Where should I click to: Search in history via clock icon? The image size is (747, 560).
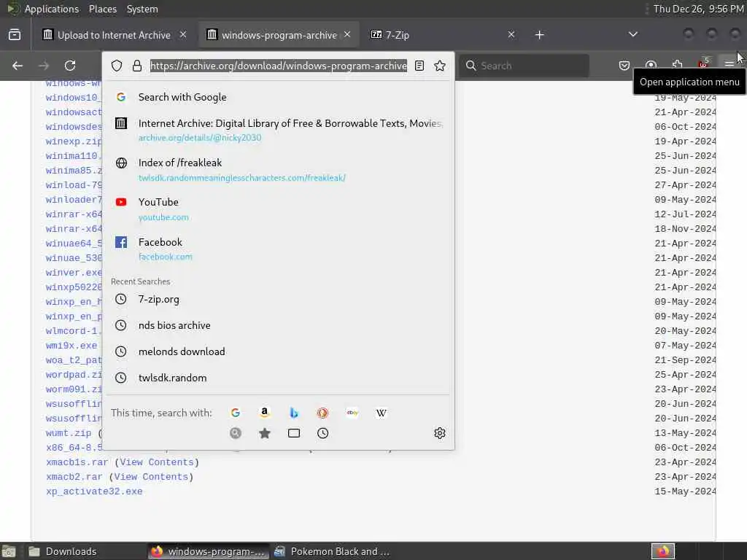[x=323, y=433]
